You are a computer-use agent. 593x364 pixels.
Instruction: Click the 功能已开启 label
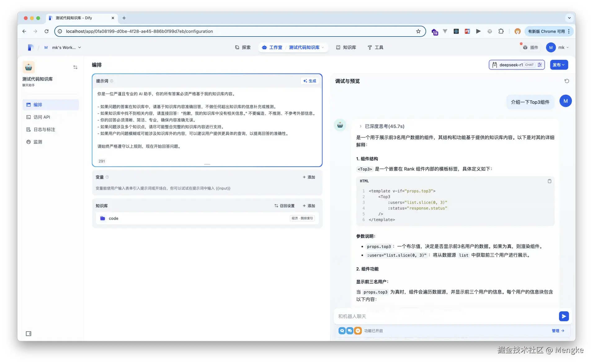point(373,331)
